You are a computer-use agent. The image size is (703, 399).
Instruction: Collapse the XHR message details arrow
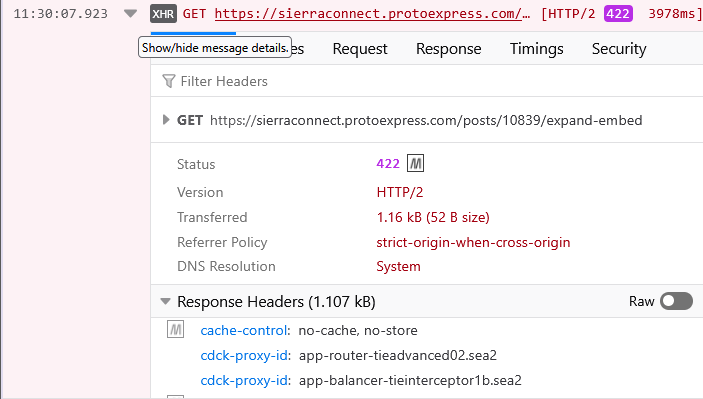coord(130,13)
